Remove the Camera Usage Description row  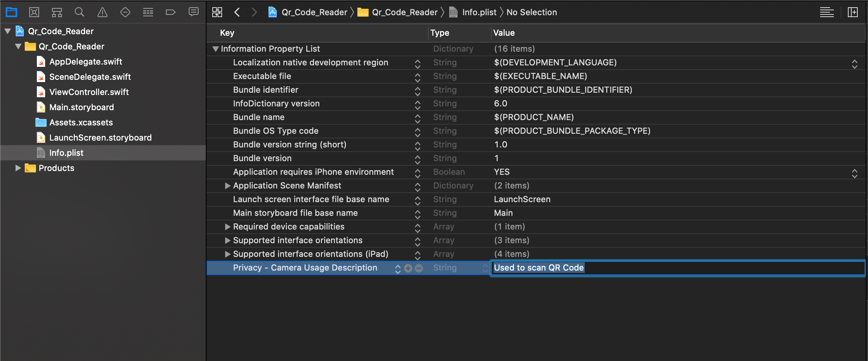click(x=419, y=268)
